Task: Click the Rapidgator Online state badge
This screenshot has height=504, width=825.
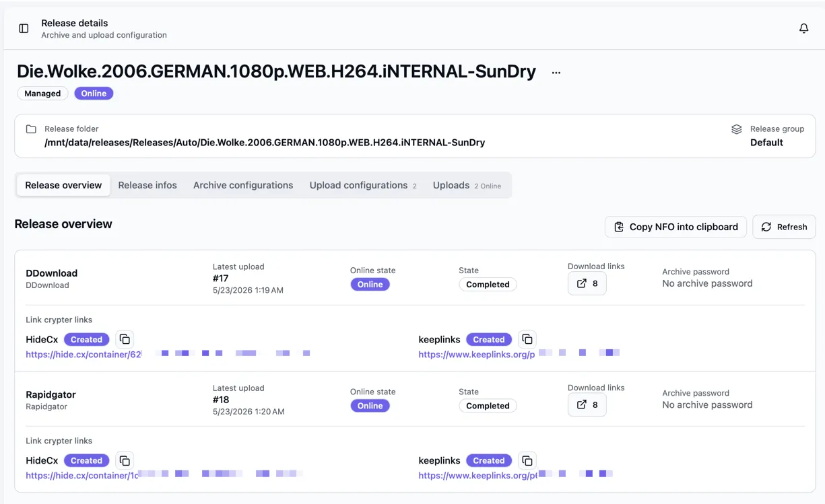Action: point(370,406)
